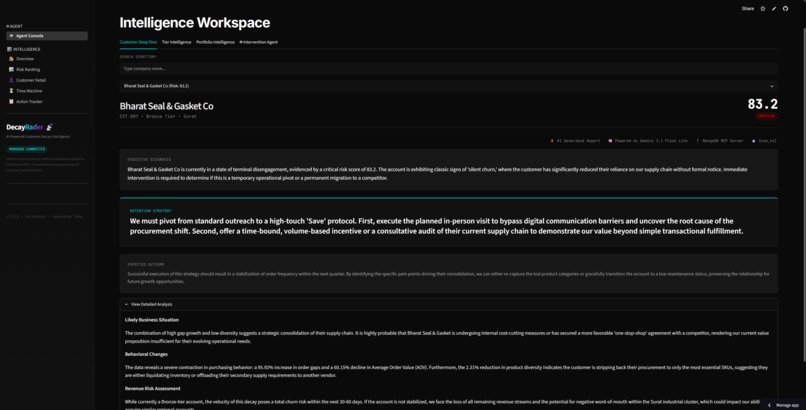The height and width of the screenshot is (410, 806).
Task: Click the Overview house icon
Action: coord(11,59)
